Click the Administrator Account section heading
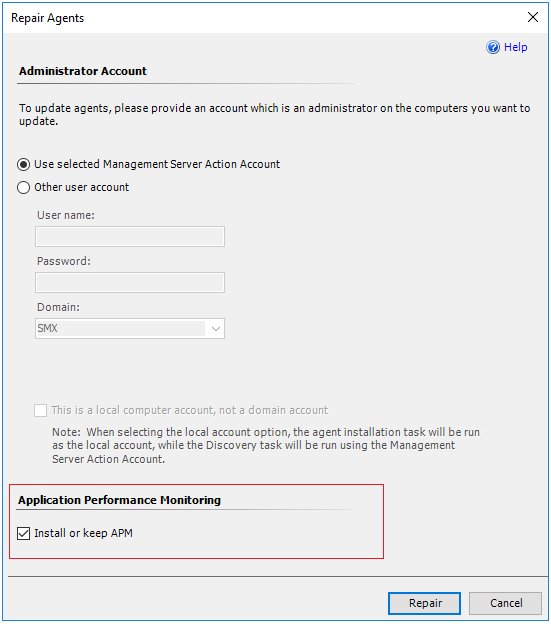Image resolution: width=551 pixels, height=624 pixels. 83,71
